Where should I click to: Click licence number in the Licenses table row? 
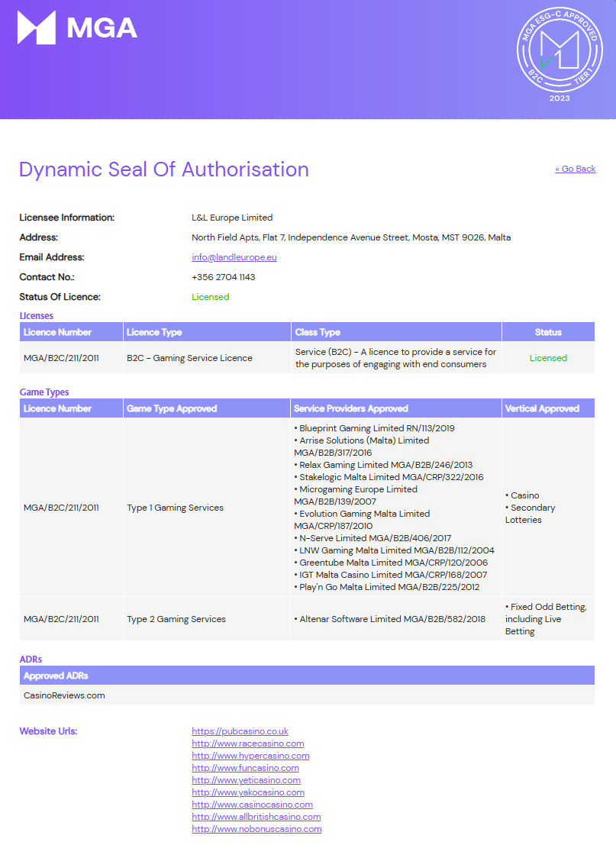pos(61,358)
